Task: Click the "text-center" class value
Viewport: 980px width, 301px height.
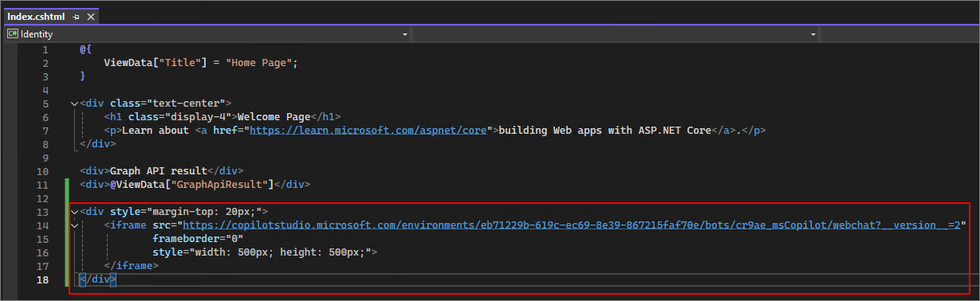Action: 186,104
